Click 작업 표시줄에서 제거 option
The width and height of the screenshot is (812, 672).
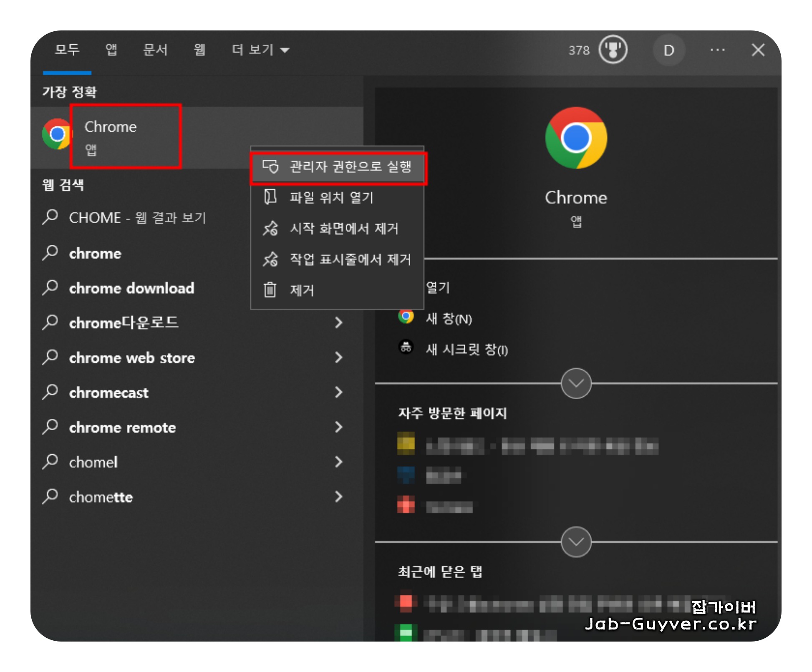click(x=350, y=259)
